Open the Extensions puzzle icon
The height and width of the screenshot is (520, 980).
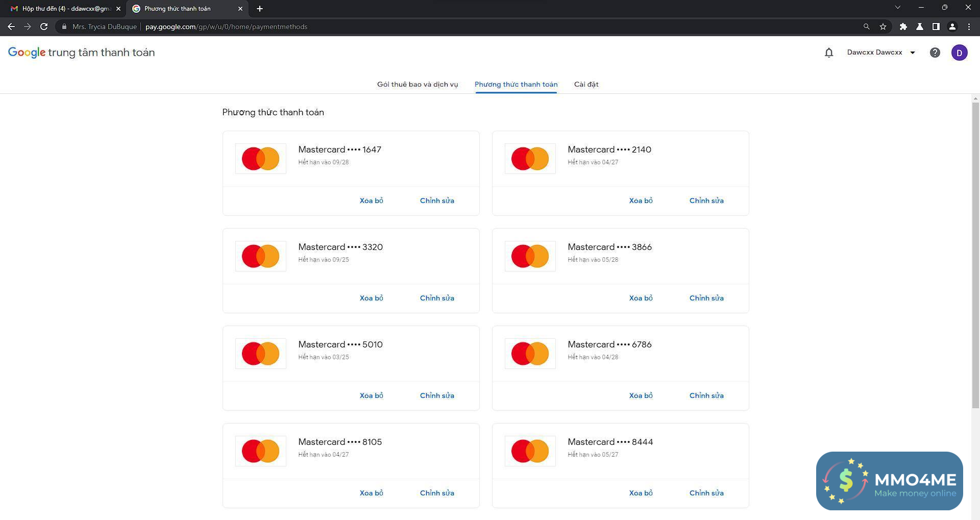[903, 27]
